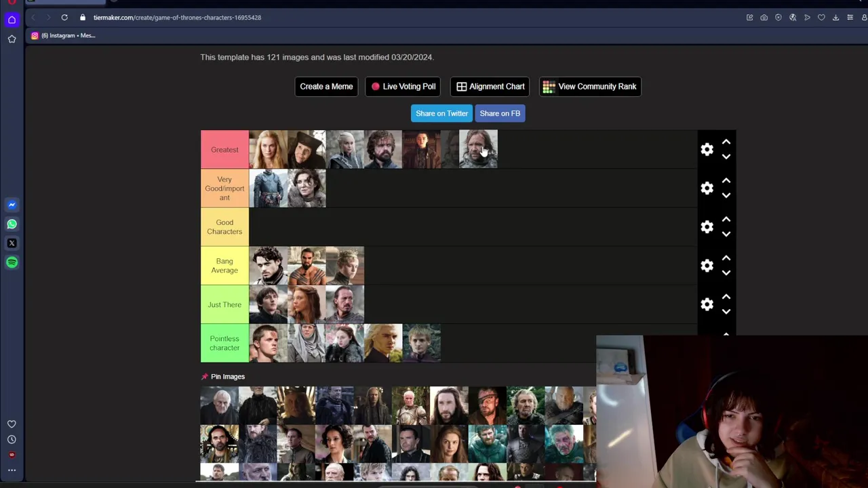The height and width of the screenshot is (488, 868).
Task: Open the bookmarks star in the sidebar
Action: pos(12,39)
